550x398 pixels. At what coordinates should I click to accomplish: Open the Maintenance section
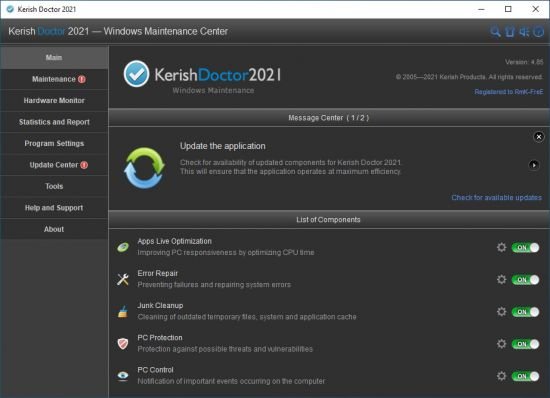coord(54,79)
